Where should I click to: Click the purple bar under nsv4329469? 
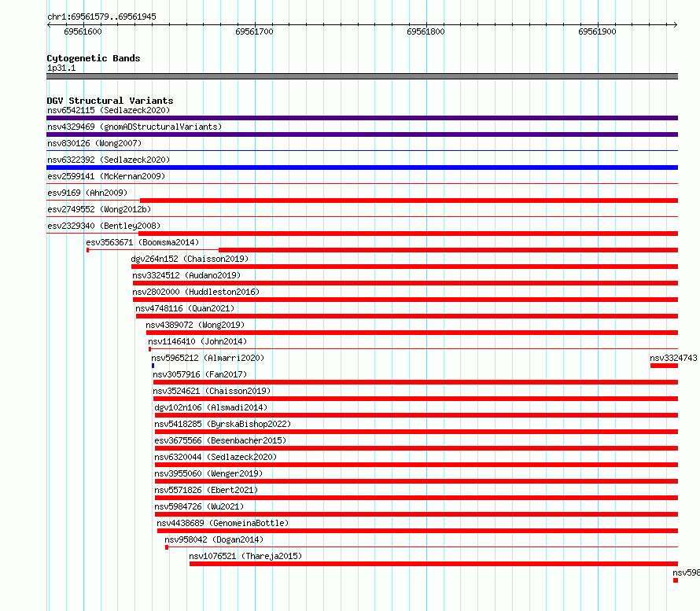(x=362, y=134)
